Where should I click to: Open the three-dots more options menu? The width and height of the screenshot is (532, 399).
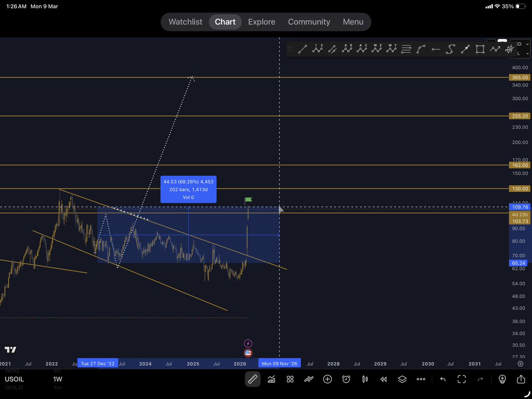(421, 379)
